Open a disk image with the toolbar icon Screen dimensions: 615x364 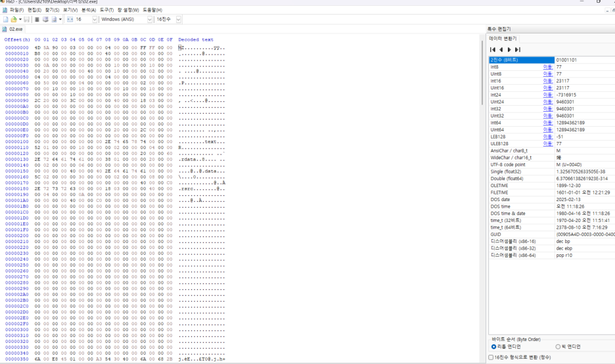(54, 19)
